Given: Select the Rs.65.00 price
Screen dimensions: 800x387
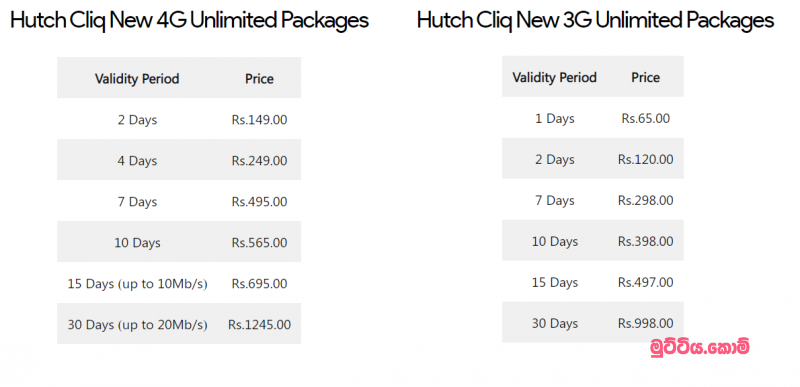Looking at the screenshot, I should [645, 118].
